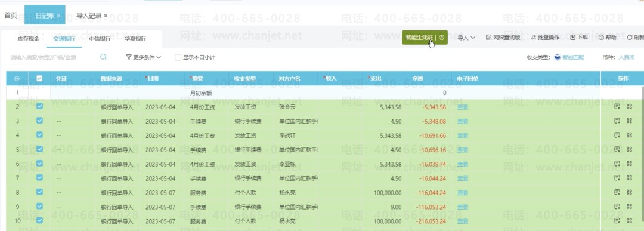Click the 日期 column header

(x=153, y=79)
